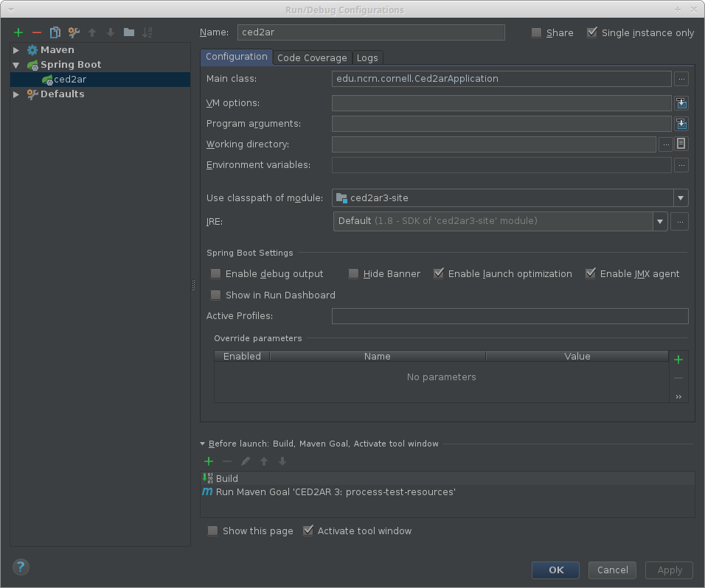Click the Name column header in parameters
This screenshot has height=588, width=705.
click(378, 356)
